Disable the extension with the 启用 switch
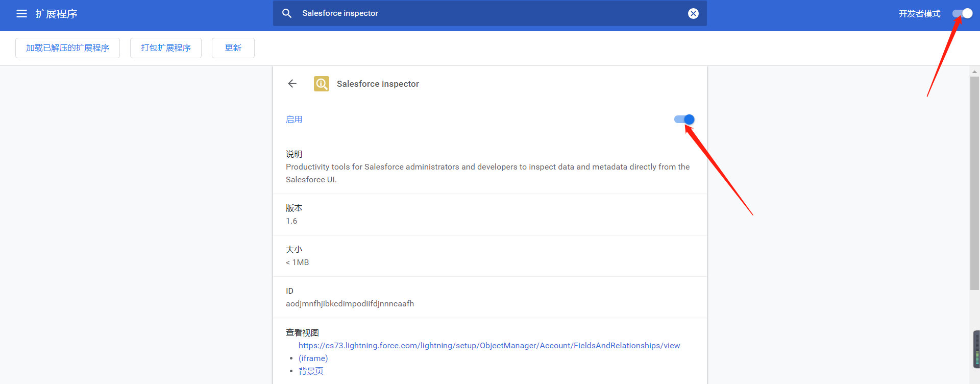The height and width of the screenshot is (384, 980). click(684, 119)
